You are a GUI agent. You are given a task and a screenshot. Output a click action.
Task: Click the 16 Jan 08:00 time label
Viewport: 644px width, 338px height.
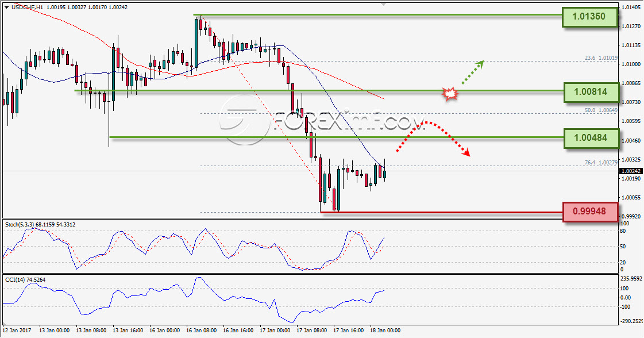201,330
